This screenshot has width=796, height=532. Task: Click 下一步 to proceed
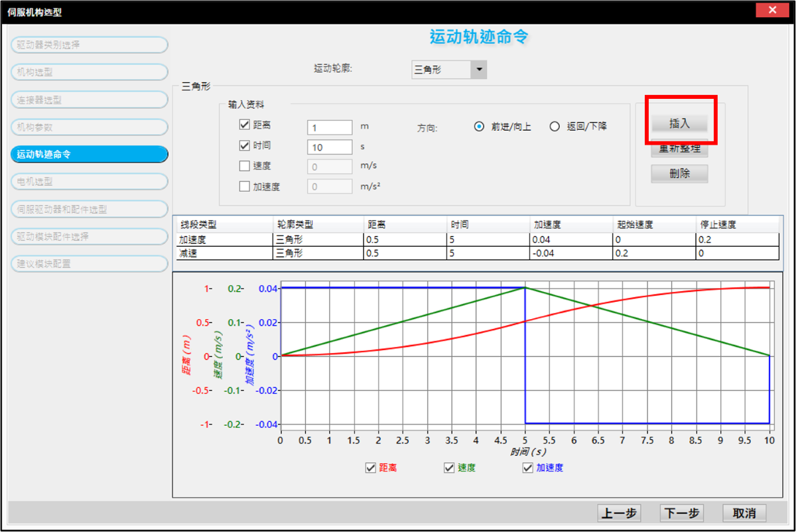(x=681, y=513)
